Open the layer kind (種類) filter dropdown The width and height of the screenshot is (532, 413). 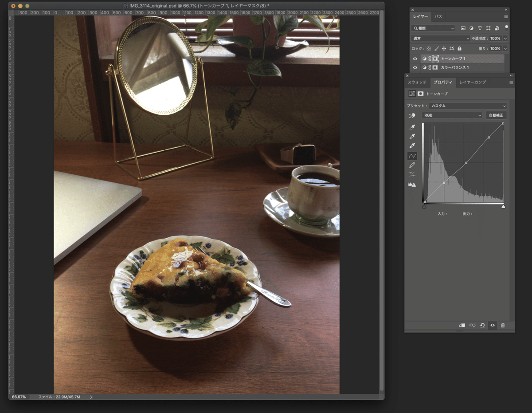(434, 28)
